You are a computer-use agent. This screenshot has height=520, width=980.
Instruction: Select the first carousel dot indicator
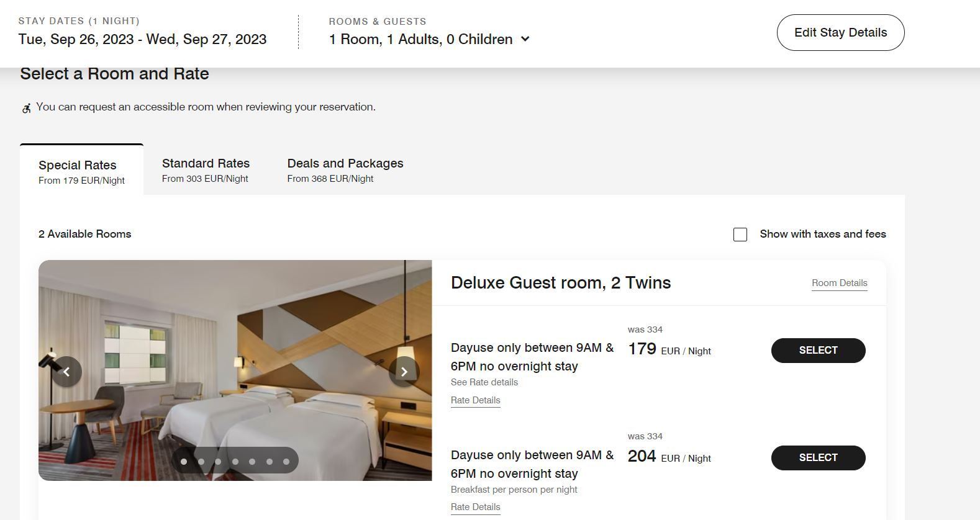click(184, 462)
